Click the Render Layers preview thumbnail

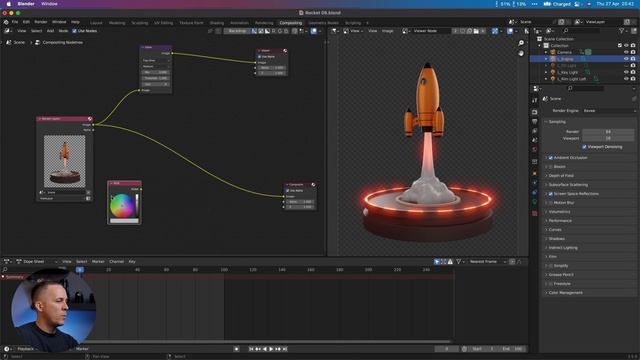coord(64,161)
